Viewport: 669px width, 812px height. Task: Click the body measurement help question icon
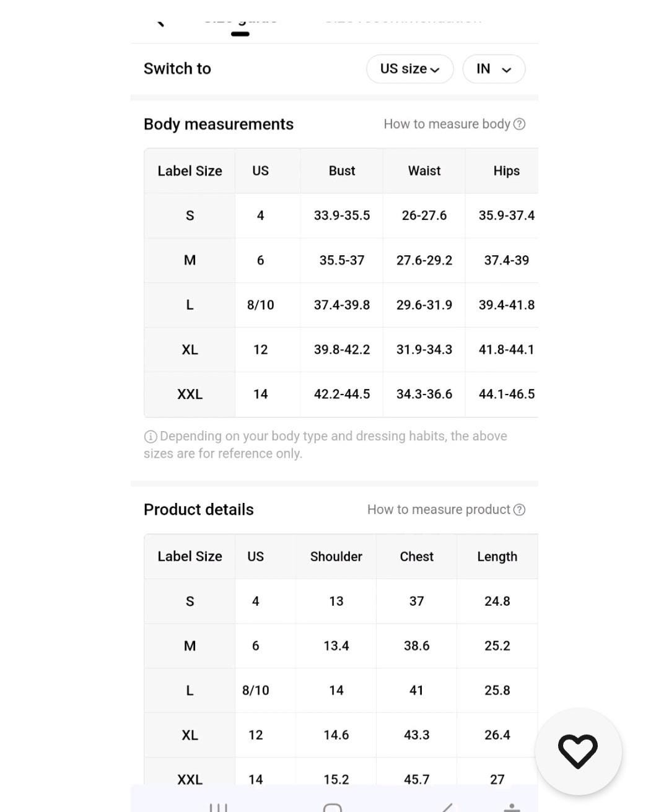[x=520, y=124]
